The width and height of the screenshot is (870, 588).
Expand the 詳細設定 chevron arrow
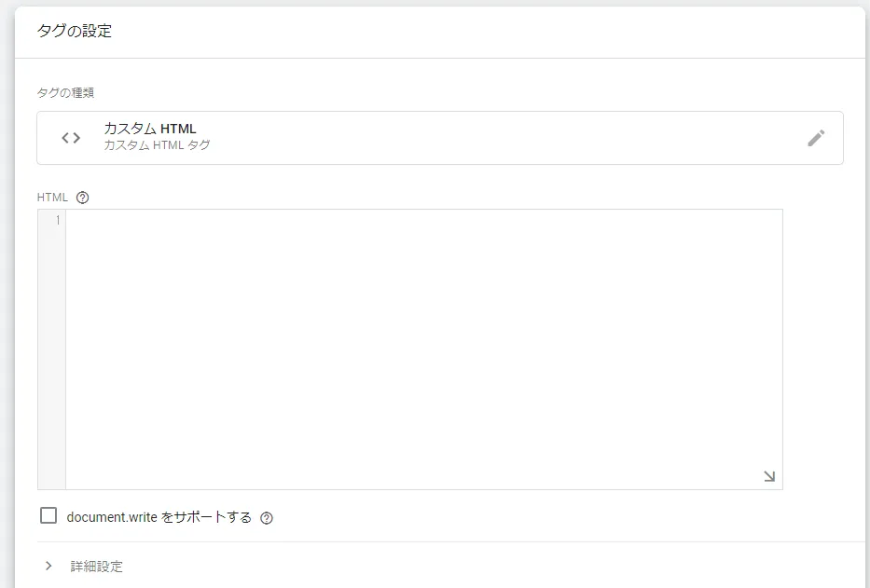pos(48,566)
